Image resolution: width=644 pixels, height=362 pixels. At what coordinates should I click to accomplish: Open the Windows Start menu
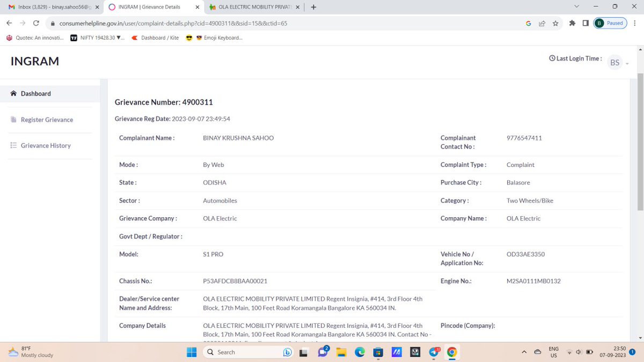(x=192, y=352)
